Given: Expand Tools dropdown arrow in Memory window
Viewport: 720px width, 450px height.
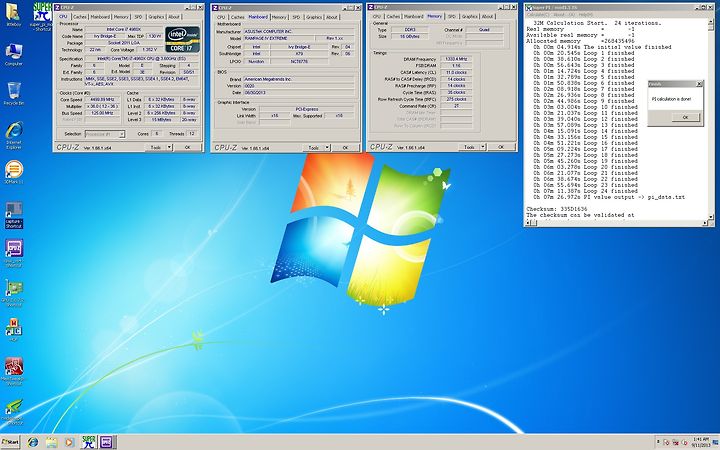Looking at the screenshot, I should click(483, 147).
